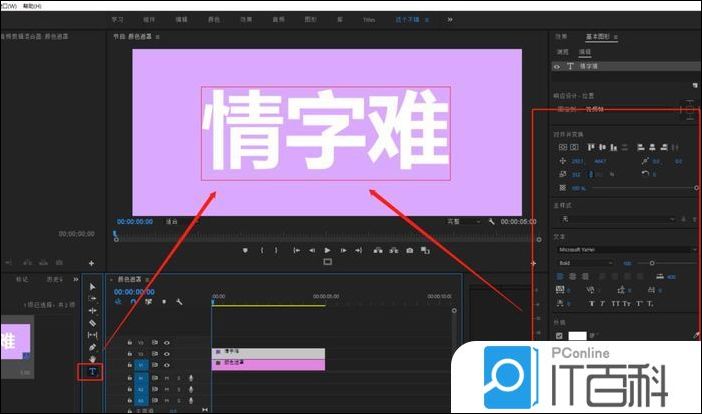Select the Selection arrow tool
This screenshot has width=702, height=414.
pyautogui.click(x=92, y=286)
